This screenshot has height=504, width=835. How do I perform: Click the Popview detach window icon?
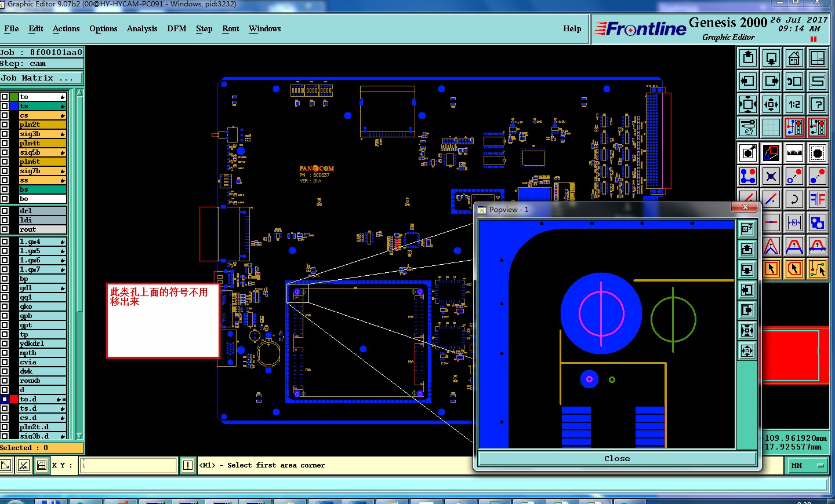tap(747, 229)
